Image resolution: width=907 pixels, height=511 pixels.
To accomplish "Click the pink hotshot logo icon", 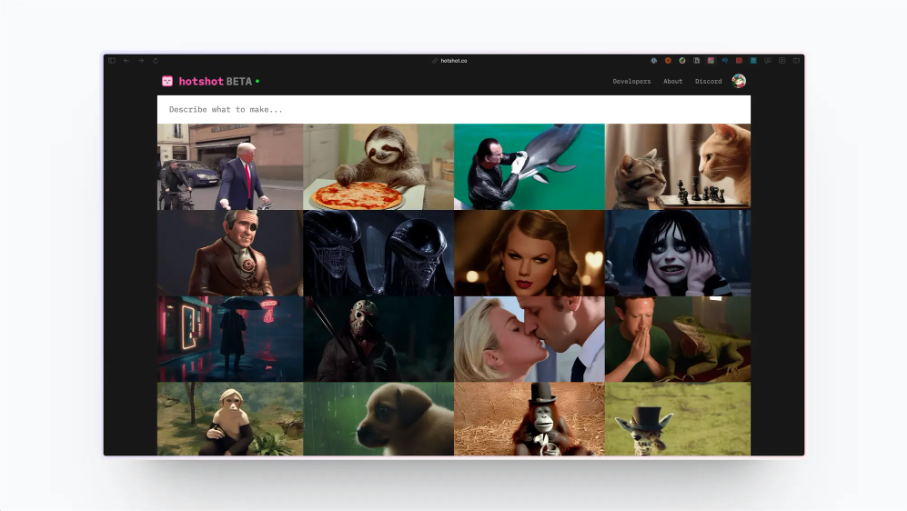I will (167, 81).
